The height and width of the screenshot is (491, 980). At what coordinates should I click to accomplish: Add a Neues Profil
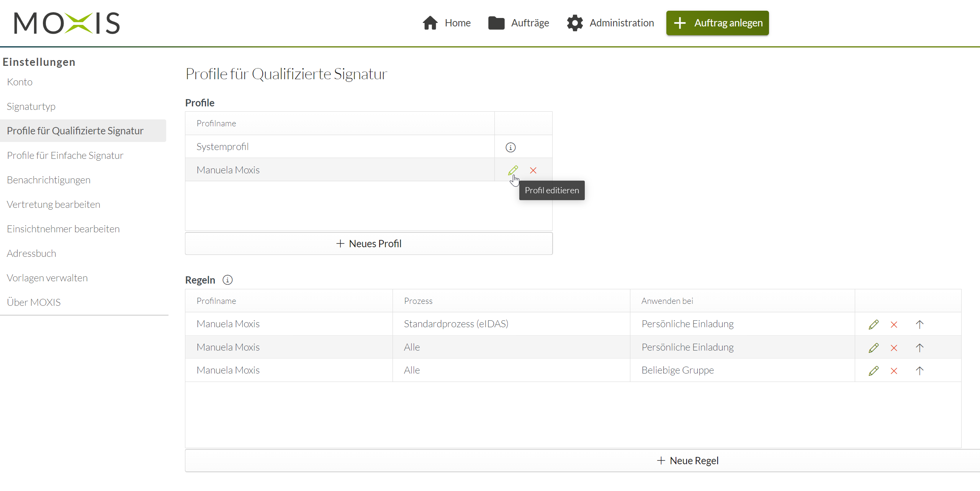click(368, 244)
